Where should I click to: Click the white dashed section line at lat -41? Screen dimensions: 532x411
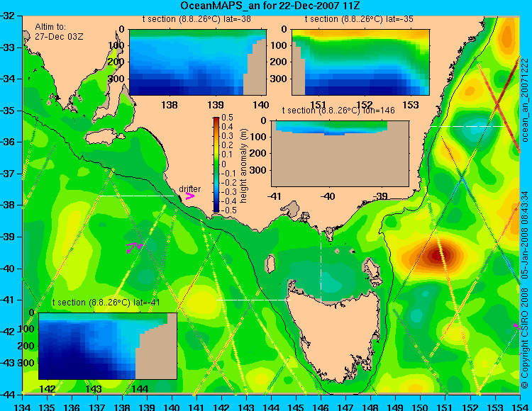click(x=253, y=300)
